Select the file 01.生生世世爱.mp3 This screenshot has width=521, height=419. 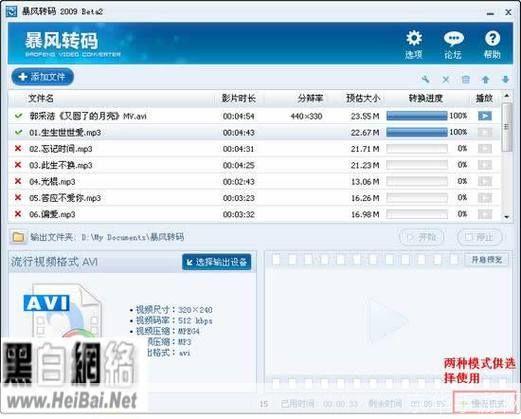tap(65, 132)
